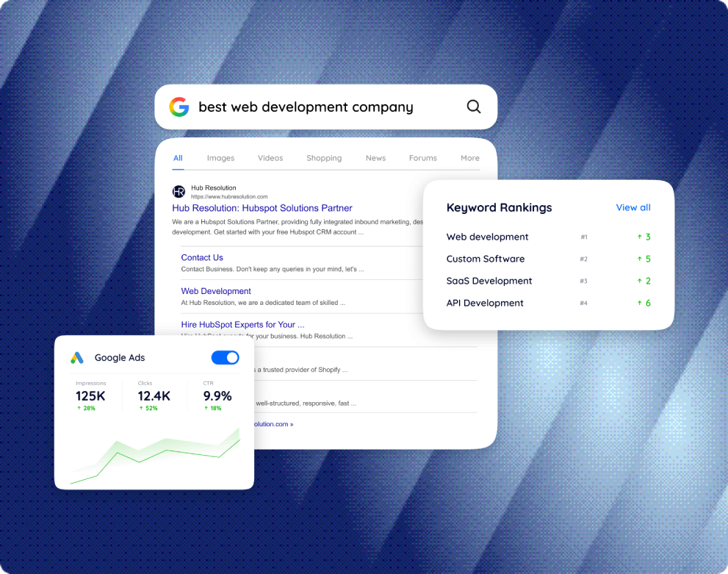Open Hire HubSpot Experts for Your link
The width and height of the screenshot is (728, 574).
[x=243, y=325]
